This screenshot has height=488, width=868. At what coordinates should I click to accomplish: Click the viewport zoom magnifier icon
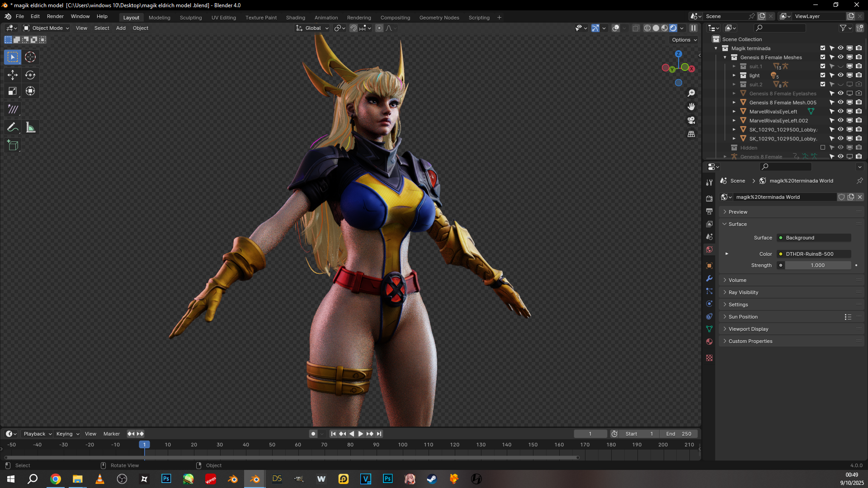pyautogui.click(x=691, y=93)
